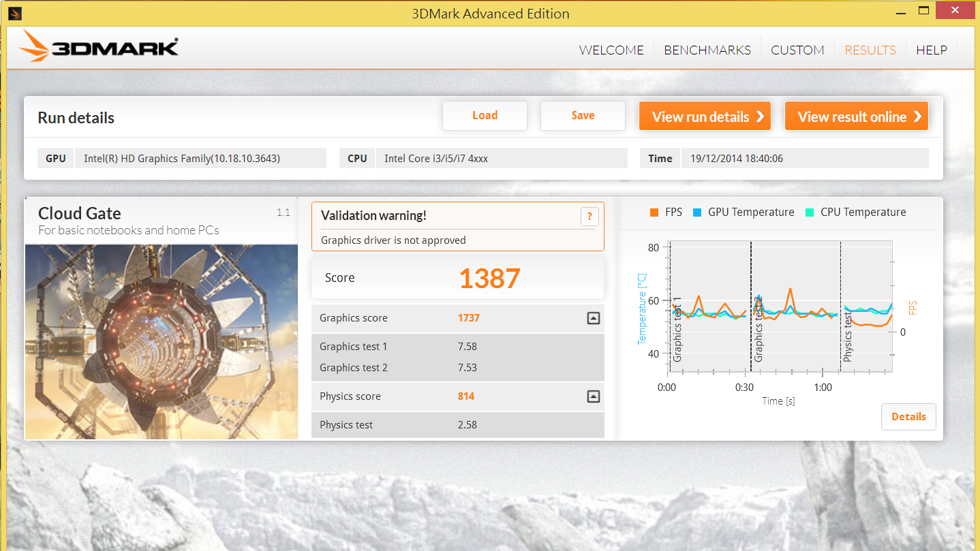Click the GPU name Intel(R) HD Graphics Family
This screenshot has height=551, width=980.
(x=182, y=159)
